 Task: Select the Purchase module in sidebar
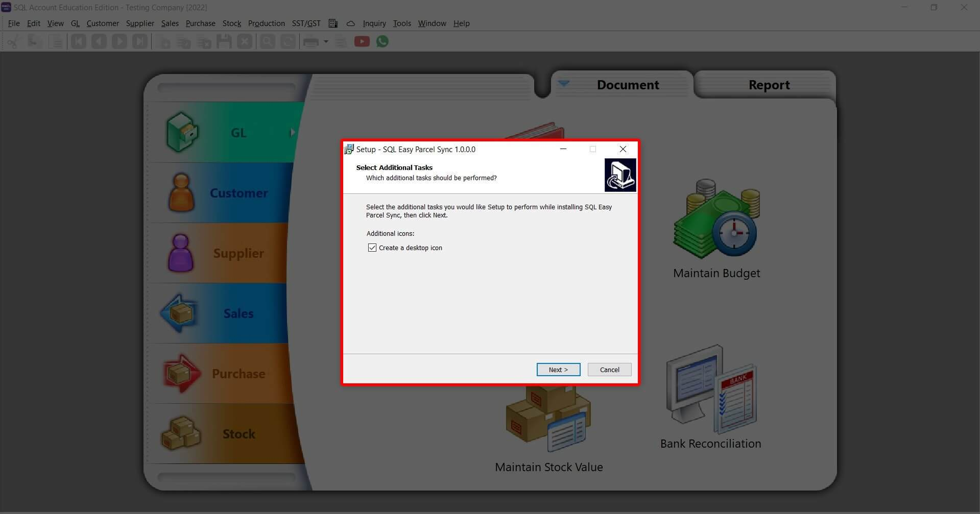pyautogui.click(x=222, y=374)
